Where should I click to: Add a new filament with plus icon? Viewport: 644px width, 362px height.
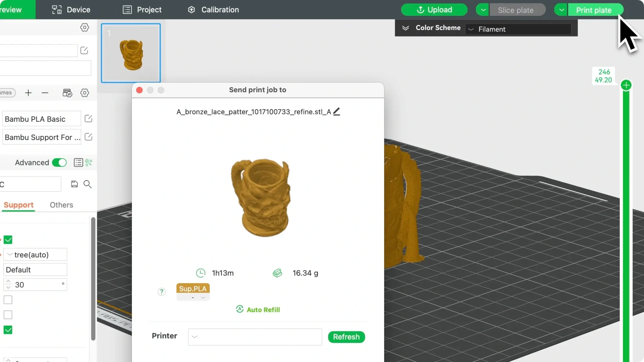[x=28, y=93]
